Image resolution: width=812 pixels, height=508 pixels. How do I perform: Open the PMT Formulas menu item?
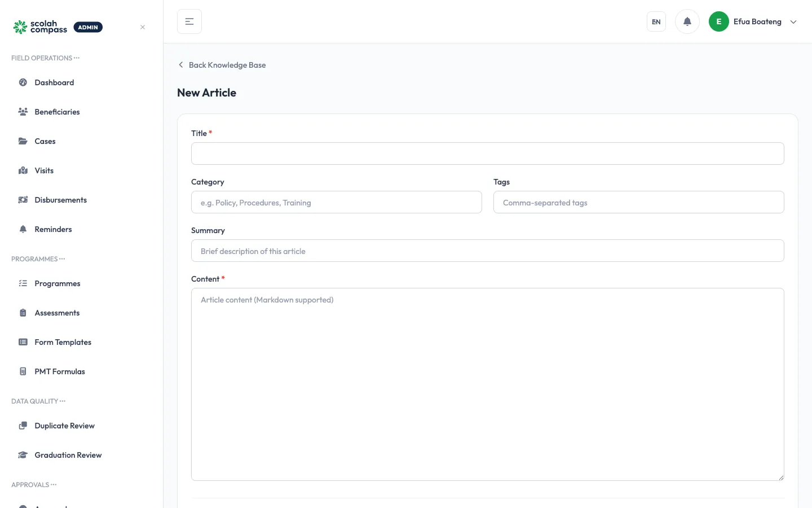point(81,371)
